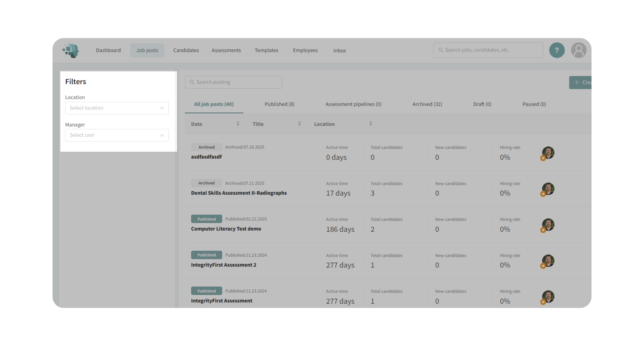The width and height of the screenshot is (644, 346).
Task: Open the Candidates menu item
Action: pos(186,50)
